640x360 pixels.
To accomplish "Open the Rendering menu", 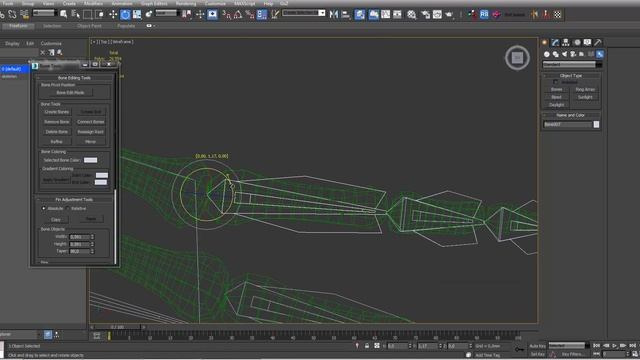I will (186, 3).
